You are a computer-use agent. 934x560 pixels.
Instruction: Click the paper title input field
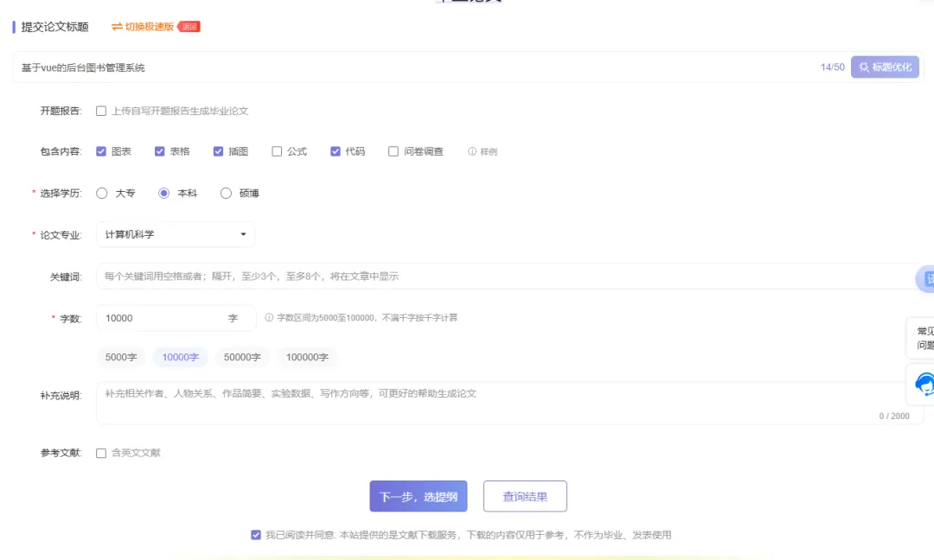(346, 67)
